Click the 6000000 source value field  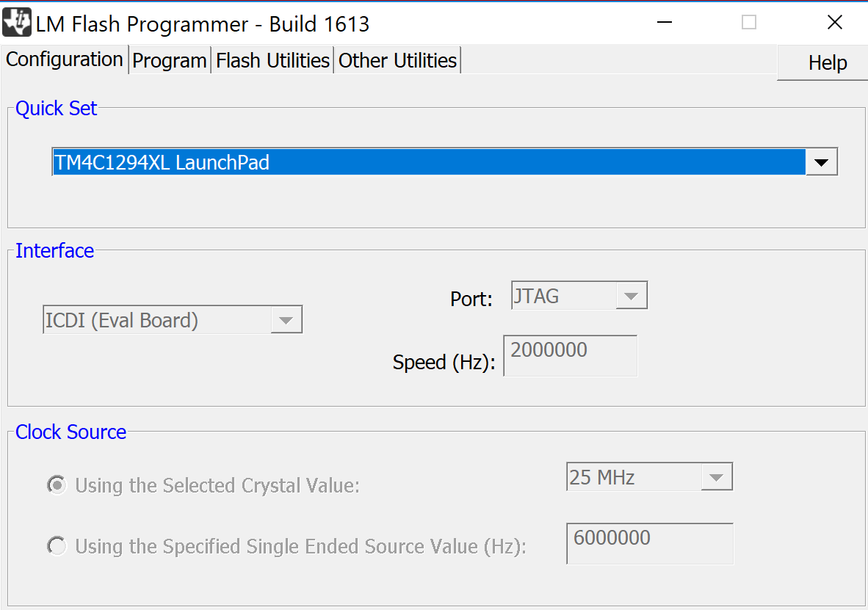(649, 543)
